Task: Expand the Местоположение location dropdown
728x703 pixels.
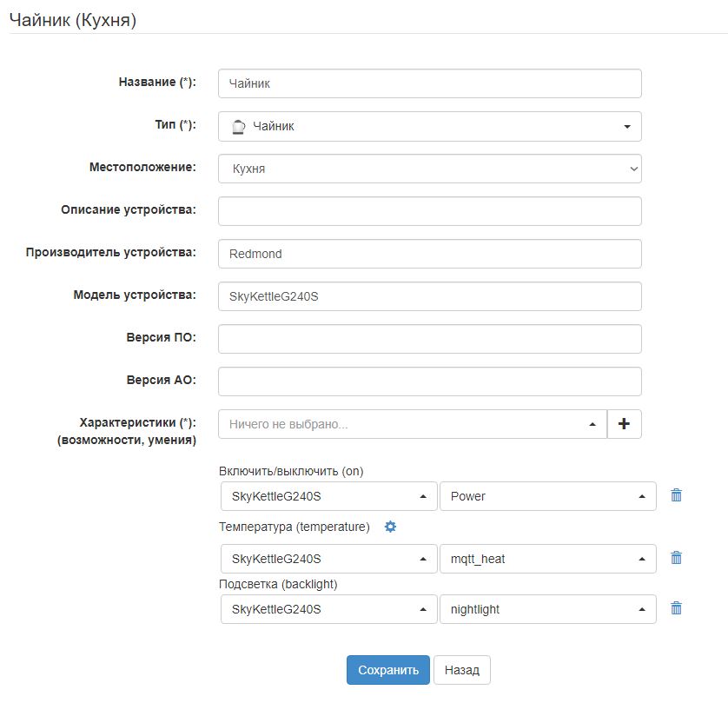Action: 430,168
